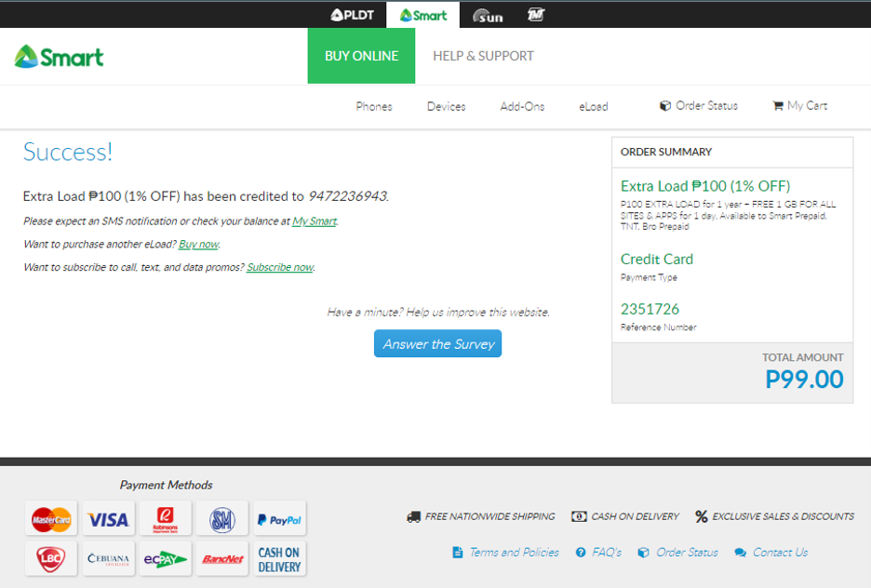Click Extra Load ₱100 title in order summary
The width and height of the screenshot is (871, 588).
pyautogui.click(x=705, y=186)
